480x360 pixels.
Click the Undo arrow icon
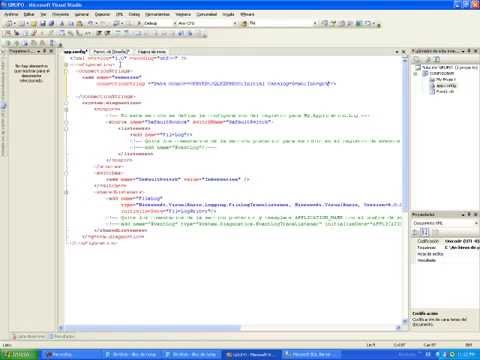click(90, 23)
